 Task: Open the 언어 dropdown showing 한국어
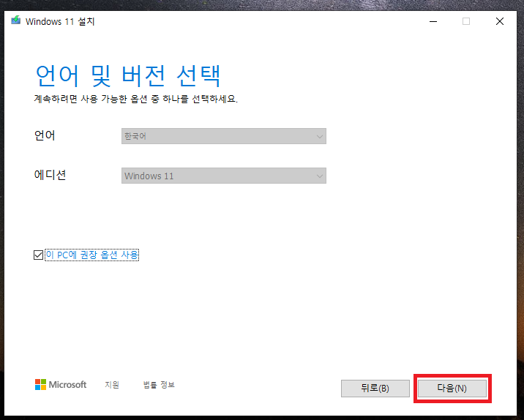[x=223, y=136]
